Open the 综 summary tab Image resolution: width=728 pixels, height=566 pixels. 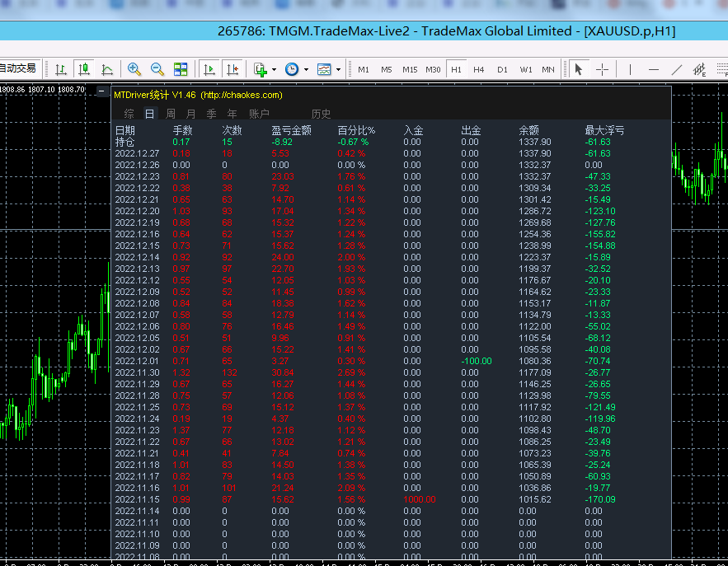129,114
